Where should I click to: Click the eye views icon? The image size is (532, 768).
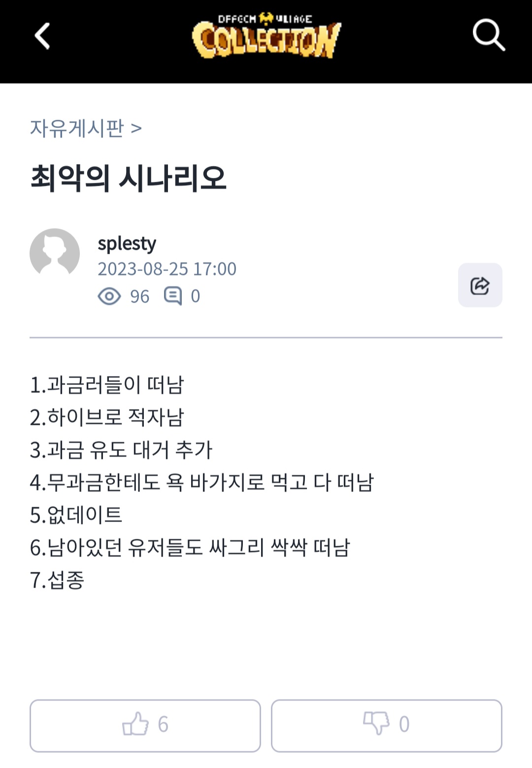point(109,296)
